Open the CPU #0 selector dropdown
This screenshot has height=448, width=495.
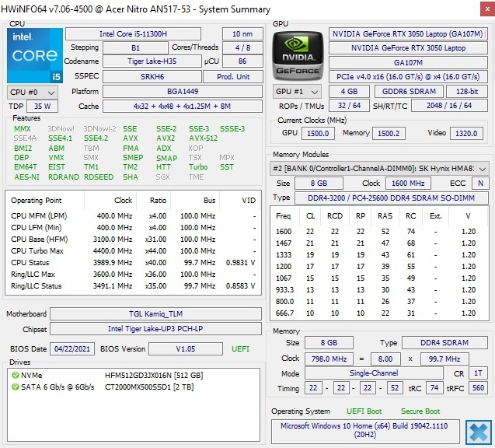point(30,92)
